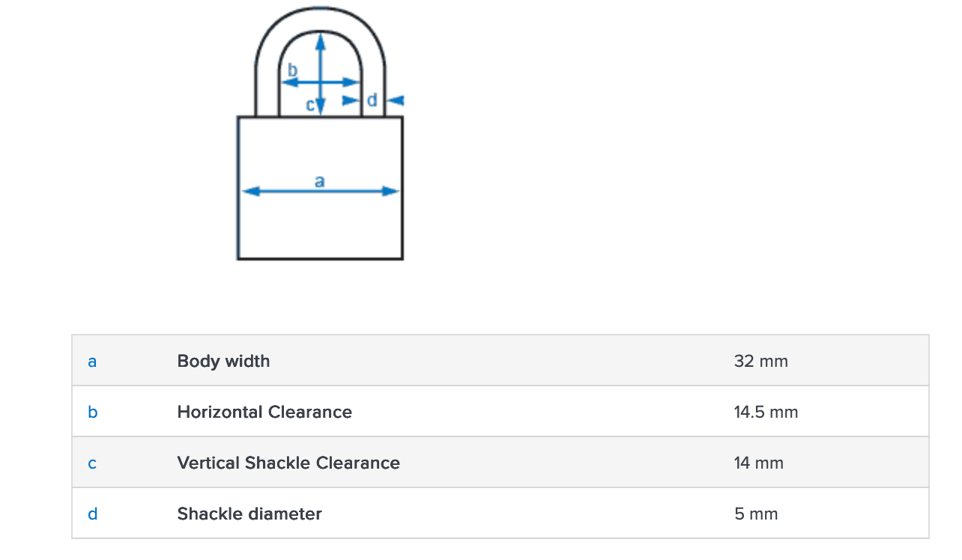Select the 'c' link in the table
Screen dimensions: 962x560
pos(92,463)
